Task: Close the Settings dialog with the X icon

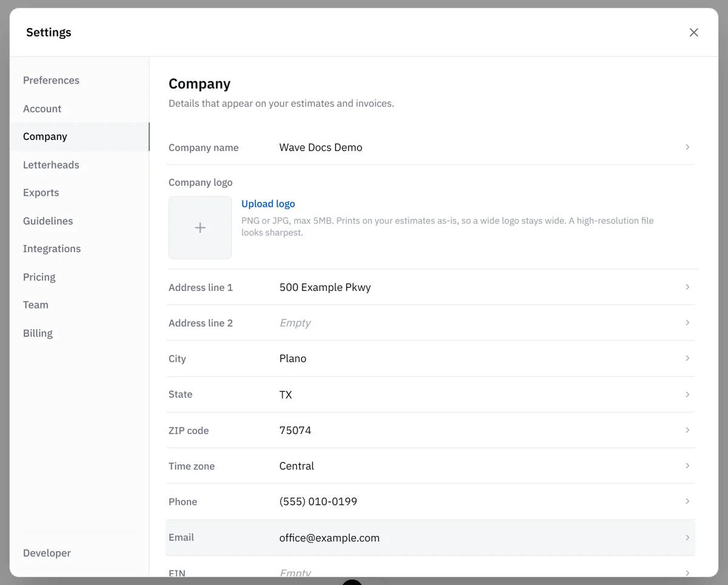Action: coord(694,33)
